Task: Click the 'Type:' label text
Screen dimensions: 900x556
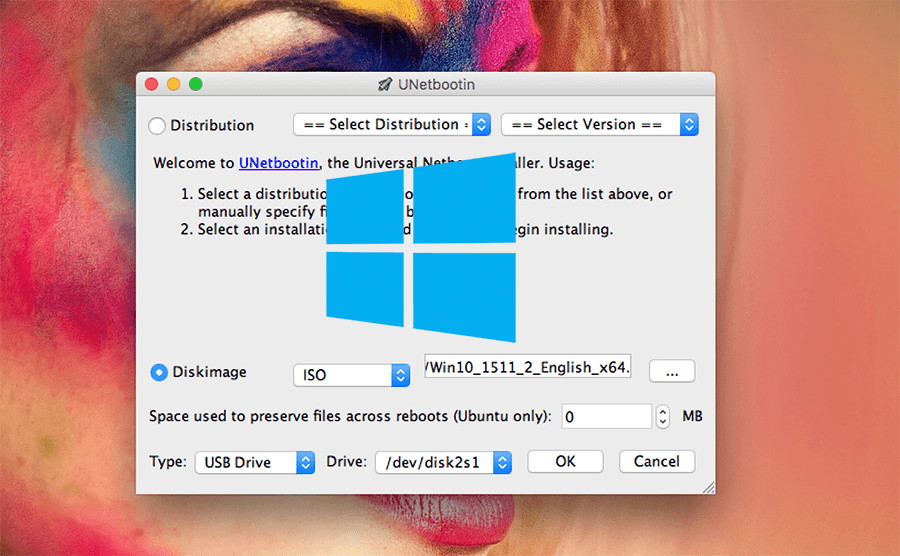Action: pyautogui.click(x=168, y=461)
